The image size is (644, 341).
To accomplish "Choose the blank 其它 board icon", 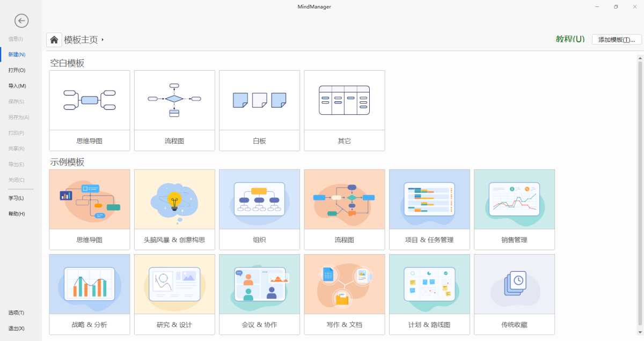I will pyautogui.click(x=345, y=100).
